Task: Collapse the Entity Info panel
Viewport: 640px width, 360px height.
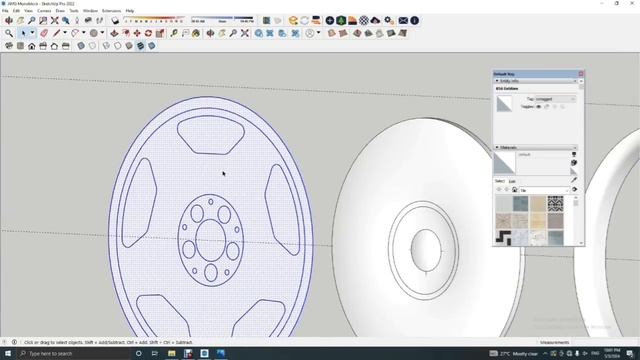Action: tap(497, 81)
